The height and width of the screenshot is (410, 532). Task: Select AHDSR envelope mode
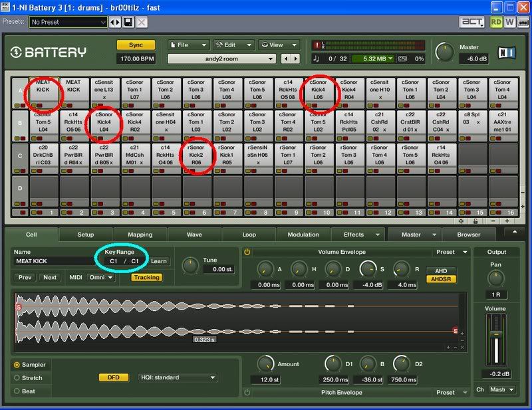[x=441, y=279]
